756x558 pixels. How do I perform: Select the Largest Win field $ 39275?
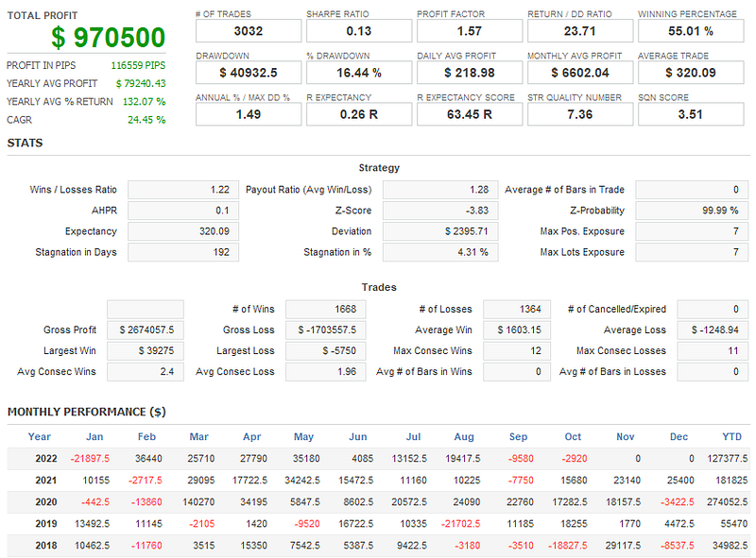tap(146, 351)
